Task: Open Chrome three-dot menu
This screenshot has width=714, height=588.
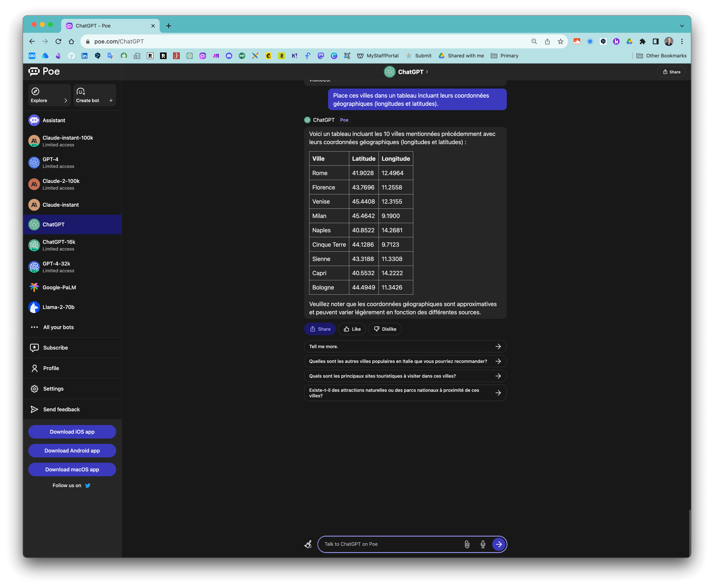Action: pyautogui.click(x=682, y=41)
